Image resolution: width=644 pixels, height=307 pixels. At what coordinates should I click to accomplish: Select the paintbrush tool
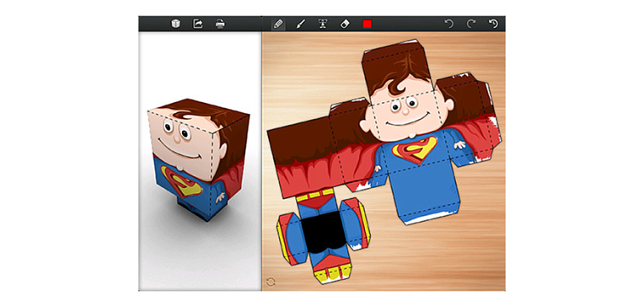coord(301,24)
